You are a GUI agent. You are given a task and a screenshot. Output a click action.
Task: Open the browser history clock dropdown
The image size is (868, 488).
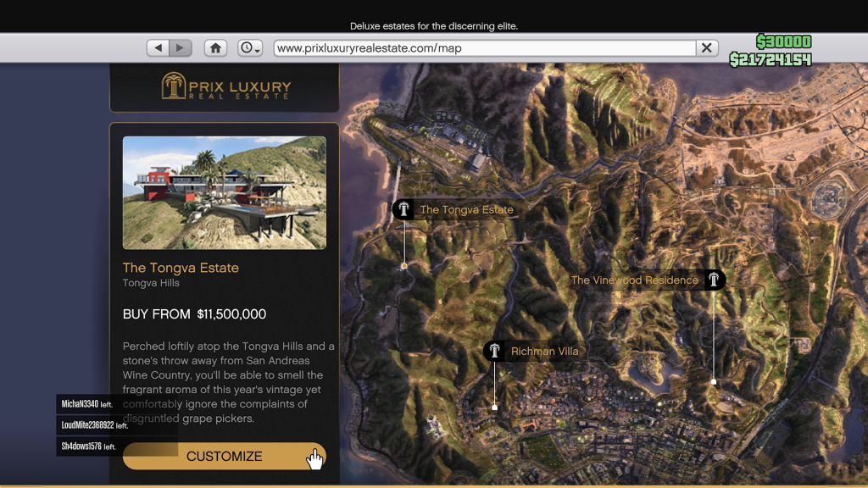point(250,48)
